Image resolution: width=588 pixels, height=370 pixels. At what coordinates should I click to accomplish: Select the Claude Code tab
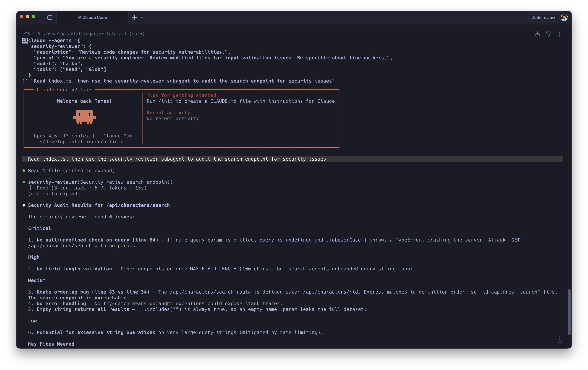click(x=93, y=17)
